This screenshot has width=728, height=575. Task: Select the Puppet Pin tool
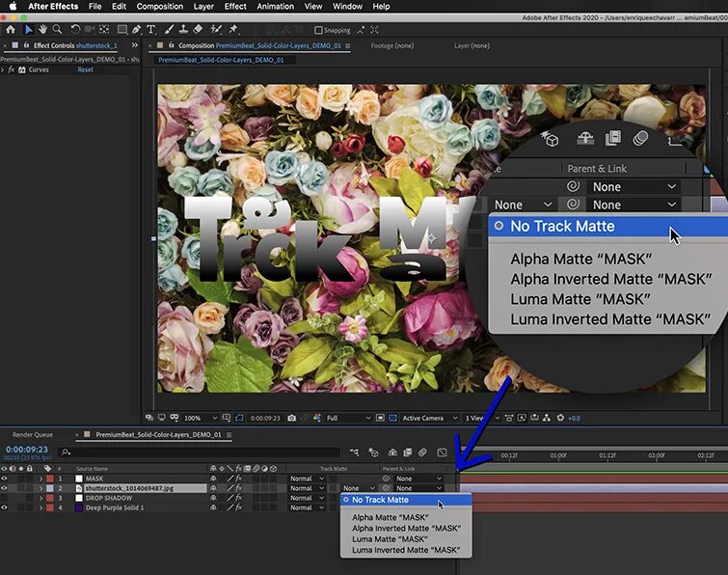pos(233,30)
